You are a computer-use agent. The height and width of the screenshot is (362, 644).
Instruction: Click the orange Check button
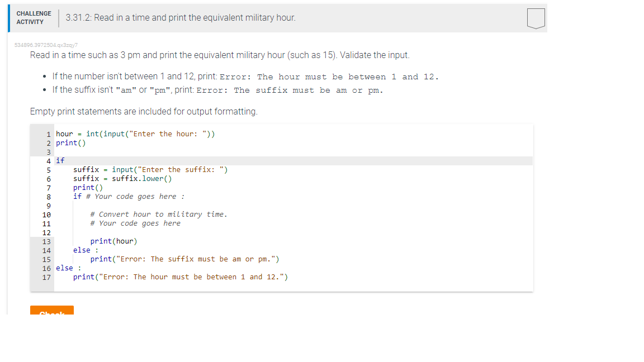(x=51, y=311)
